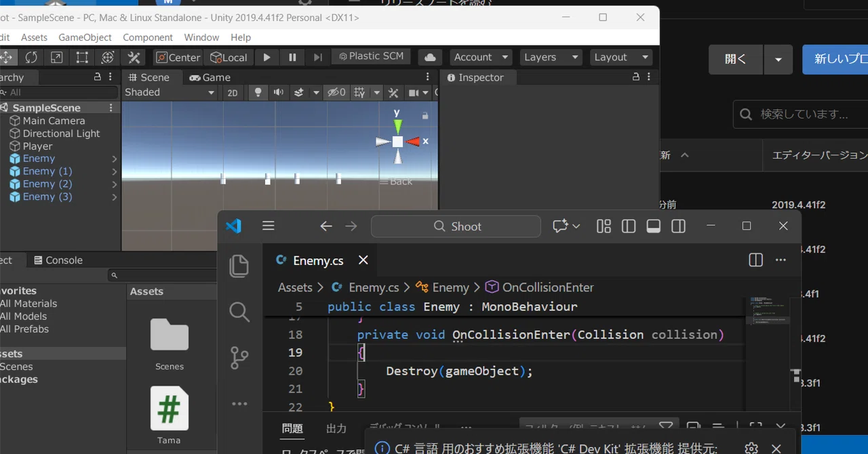Open VS Code Explorer sidebar icon
Screen dimensions: 868x454
coord(239,266)
